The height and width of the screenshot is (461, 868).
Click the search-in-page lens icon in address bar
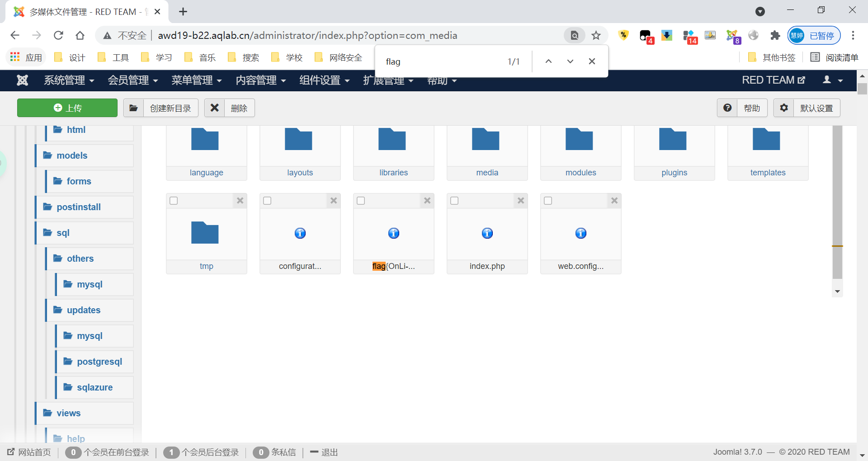point(575,35)
